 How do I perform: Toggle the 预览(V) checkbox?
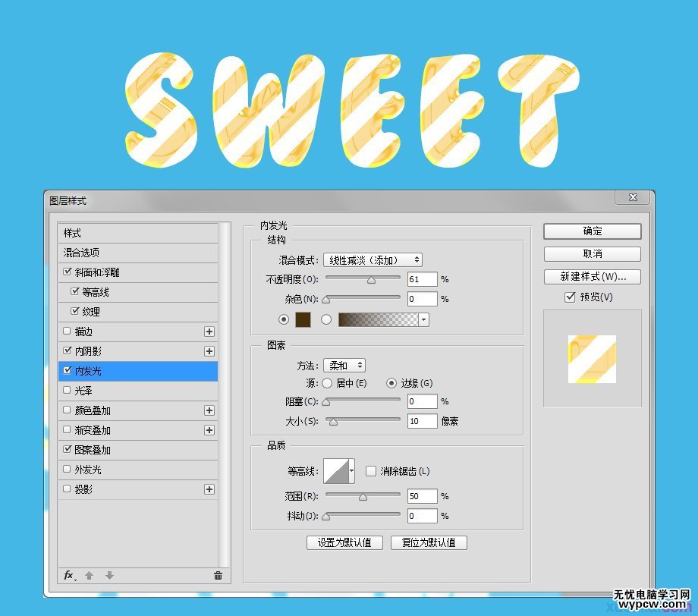(x=570, y=297)
